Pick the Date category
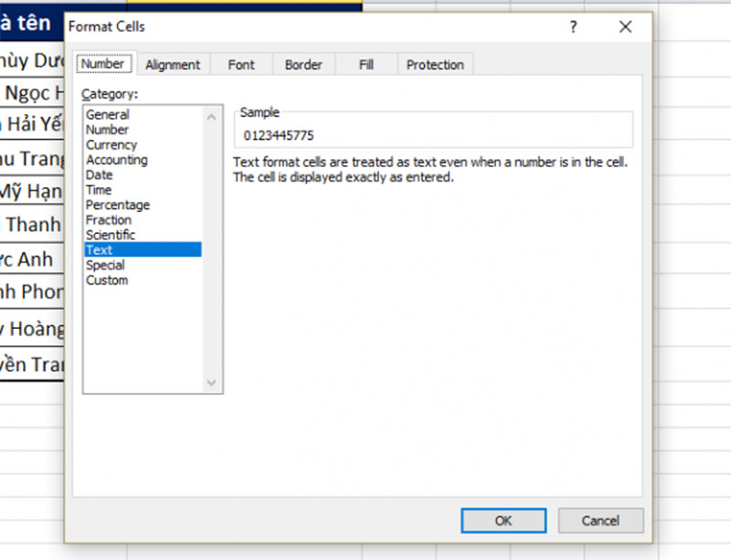Screen dimensions: 731x560 click(x=100, y=174)
